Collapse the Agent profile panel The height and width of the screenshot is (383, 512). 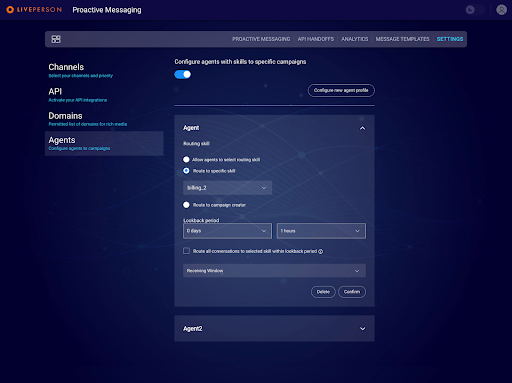(362, 128)
